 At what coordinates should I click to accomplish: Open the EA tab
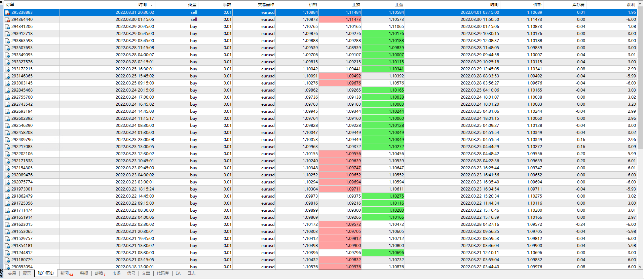[x=178, y=273]
